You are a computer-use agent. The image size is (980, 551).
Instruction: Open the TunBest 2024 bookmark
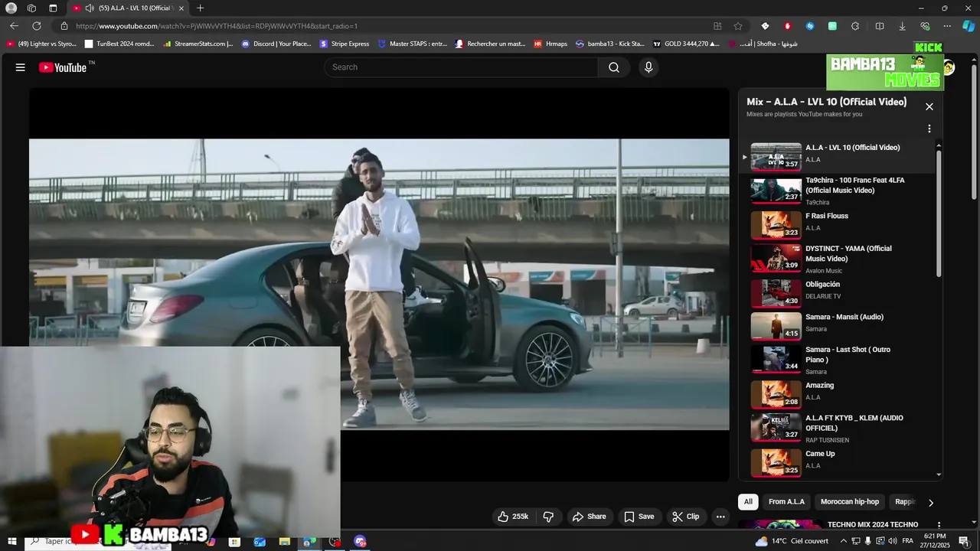[x=119, y=44]
